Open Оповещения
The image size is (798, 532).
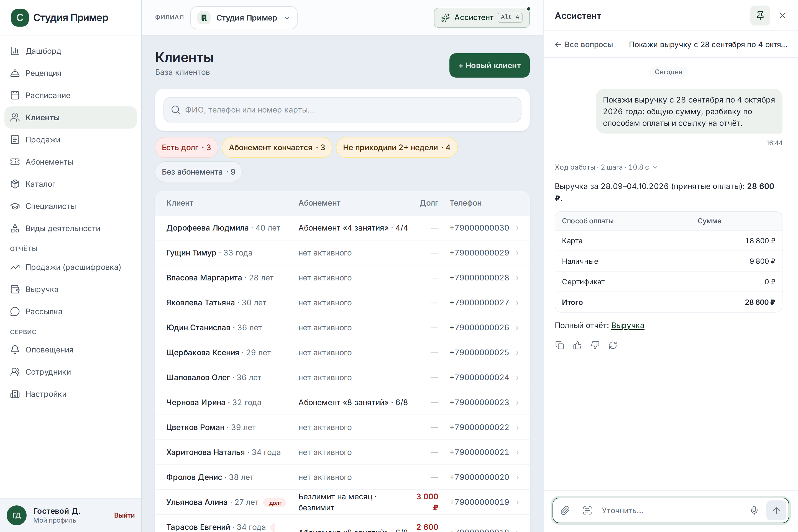(x=71, y=350)
